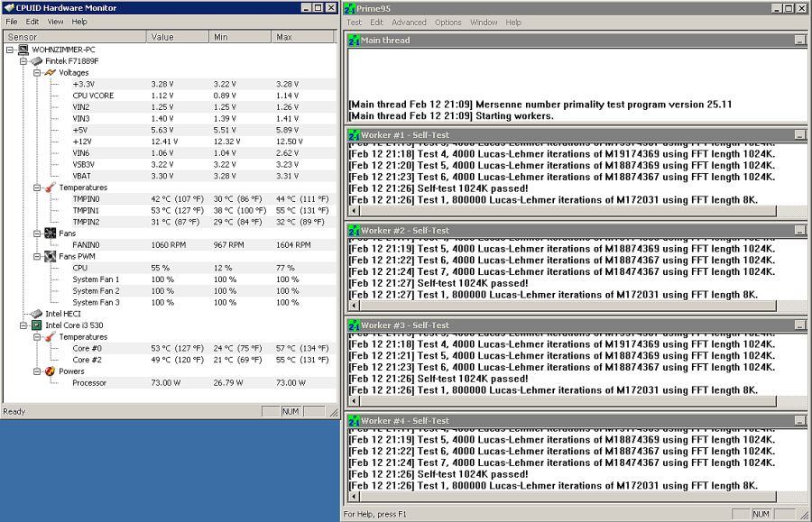The width and height of the screenshot is (812, 522).
Task: Open Hardware Monitor File menu
Action: [x=12, y=22]
